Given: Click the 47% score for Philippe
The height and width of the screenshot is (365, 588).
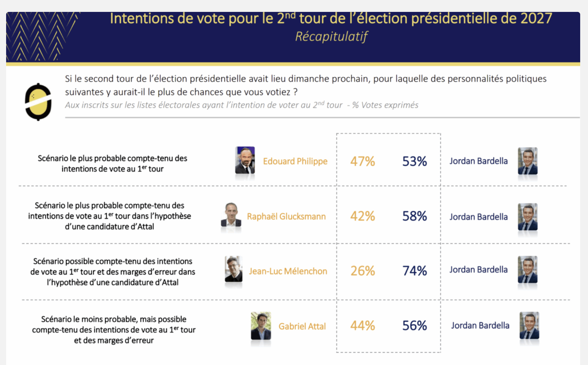Looking at the screenshot, I should click(363, 161).
